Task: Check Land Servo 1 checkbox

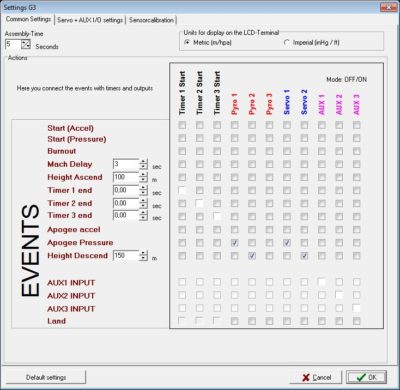Action: tap(287, 321)
